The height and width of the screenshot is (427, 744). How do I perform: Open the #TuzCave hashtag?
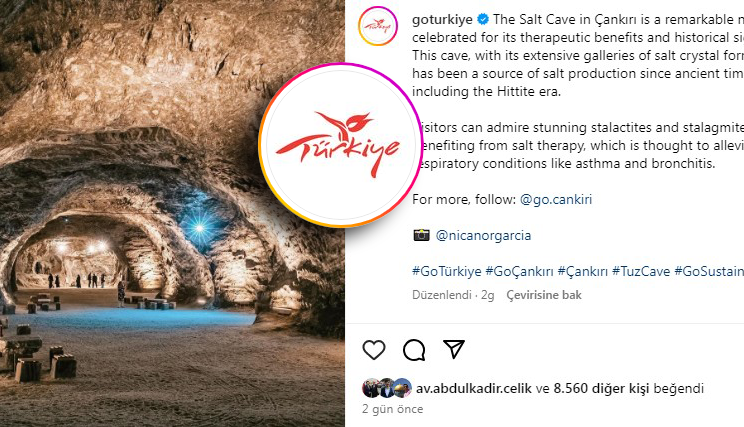[641, 271]
